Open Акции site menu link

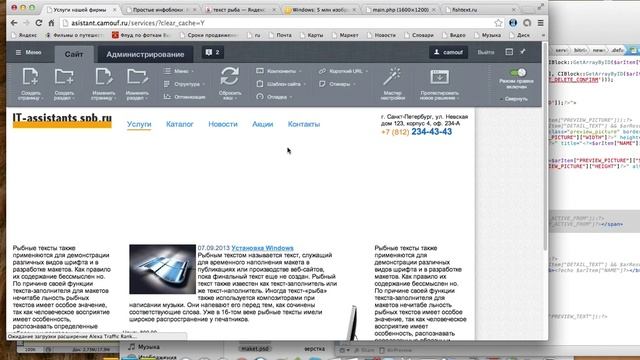tap(262, 124)
